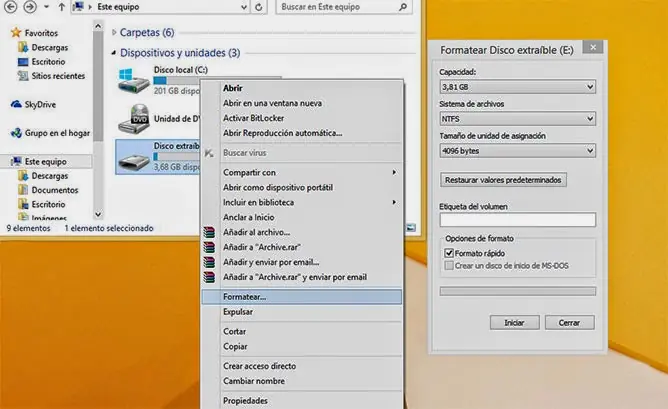Choose Activar BitLocker
668x409 pixels.
pos(302,118)
